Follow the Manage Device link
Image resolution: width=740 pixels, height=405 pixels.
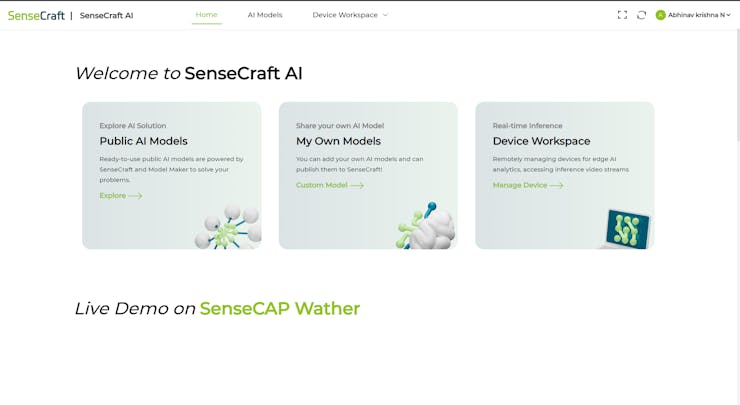(x=519, y=185)
